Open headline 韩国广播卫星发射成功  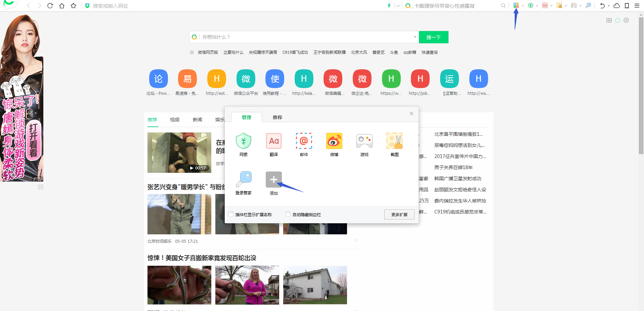[458, 179]
